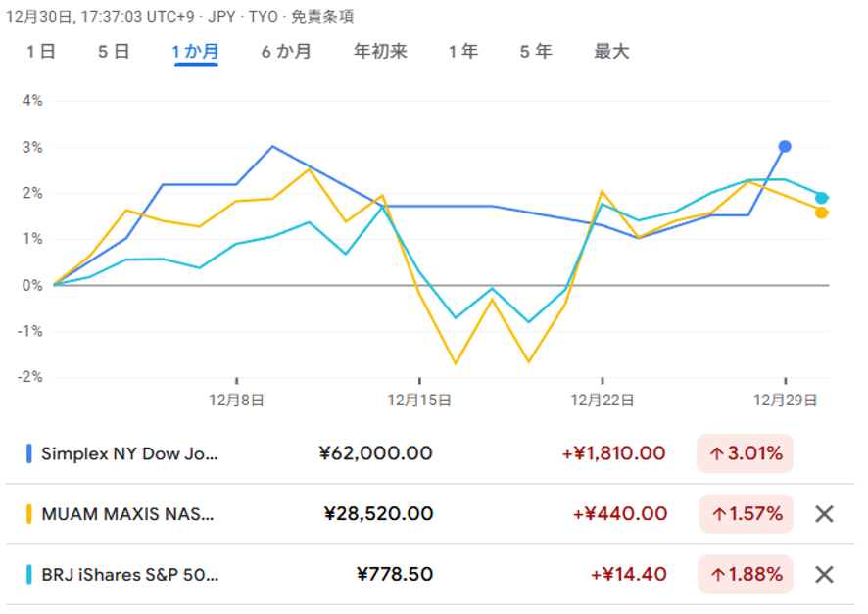Screen dimensions: 868x614
Task: Click the blue Simplex color indicator
Action: 29,454
